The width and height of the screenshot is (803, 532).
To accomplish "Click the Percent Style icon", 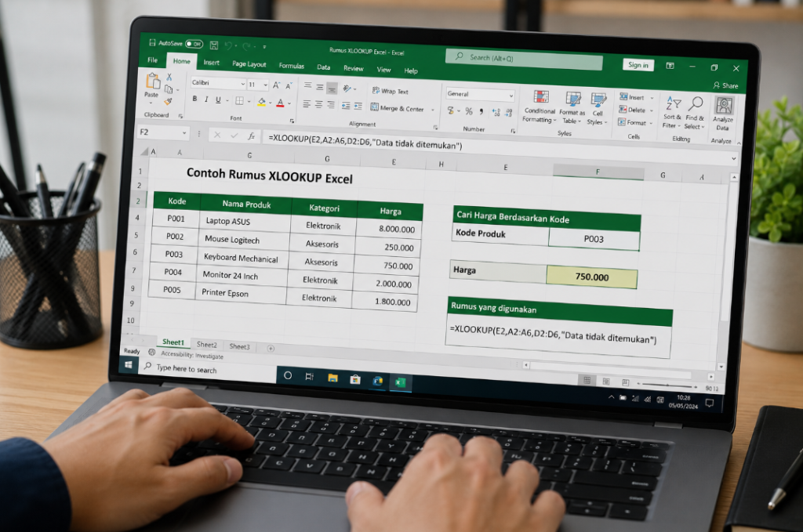I will pyautogui.click(x=469, y=111).
